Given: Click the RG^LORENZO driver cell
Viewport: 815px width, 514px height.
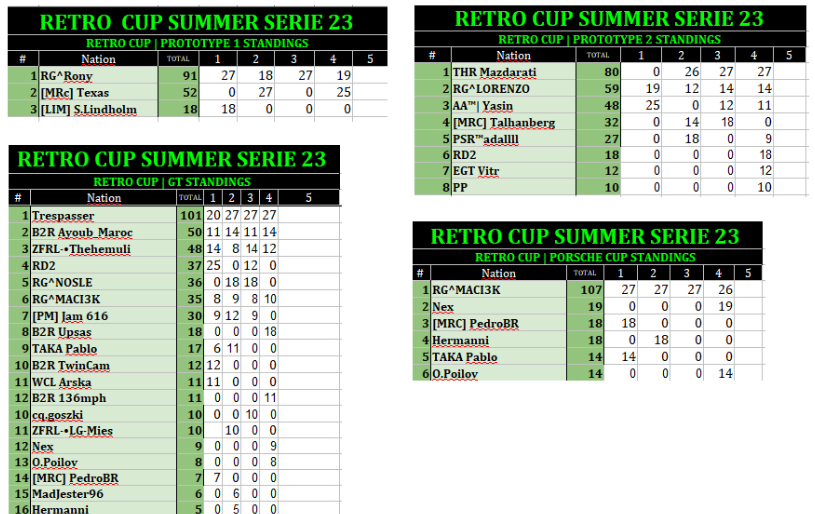Looking at the screenshot, I should pos(513,88).
